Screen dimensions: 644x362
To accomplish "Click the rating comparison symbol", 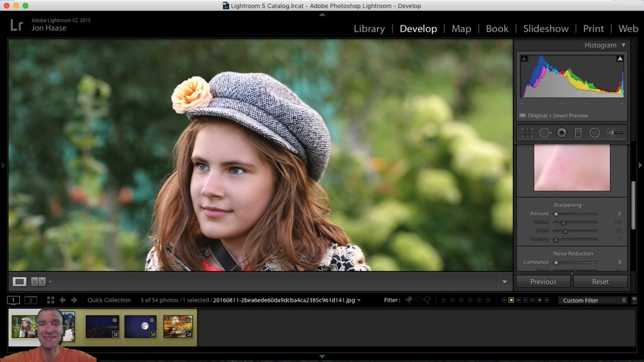I will [x=443, y=300].
